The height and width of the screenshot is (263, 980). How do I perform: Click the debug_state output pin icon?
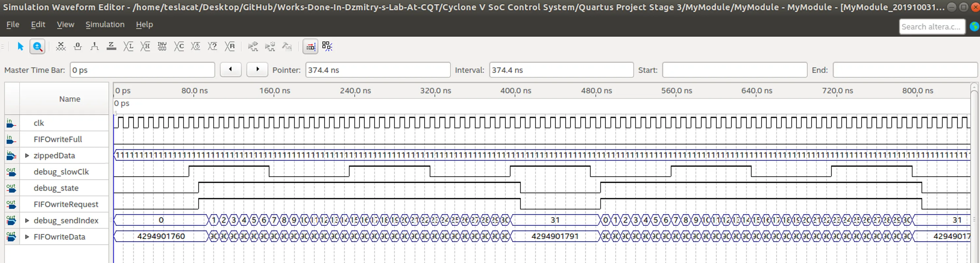point(11,188)
